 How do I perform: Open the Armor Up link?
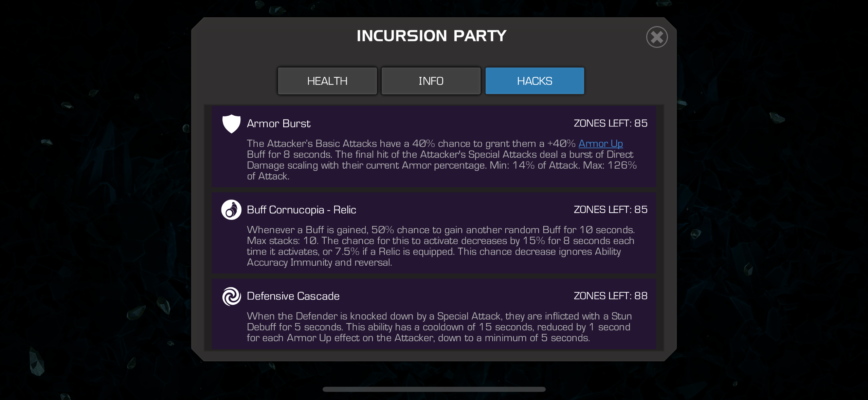600,144
